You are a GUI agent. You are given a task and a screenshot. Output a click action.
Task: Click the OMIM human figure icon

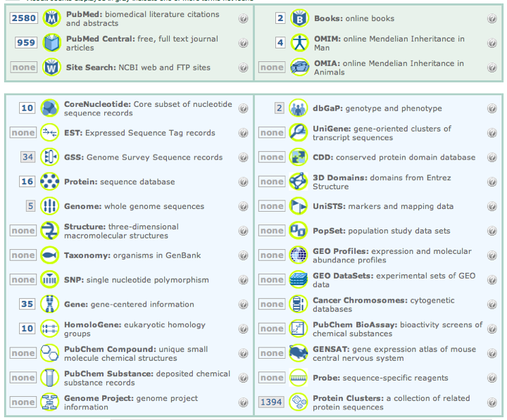click(x=300, y=43)
